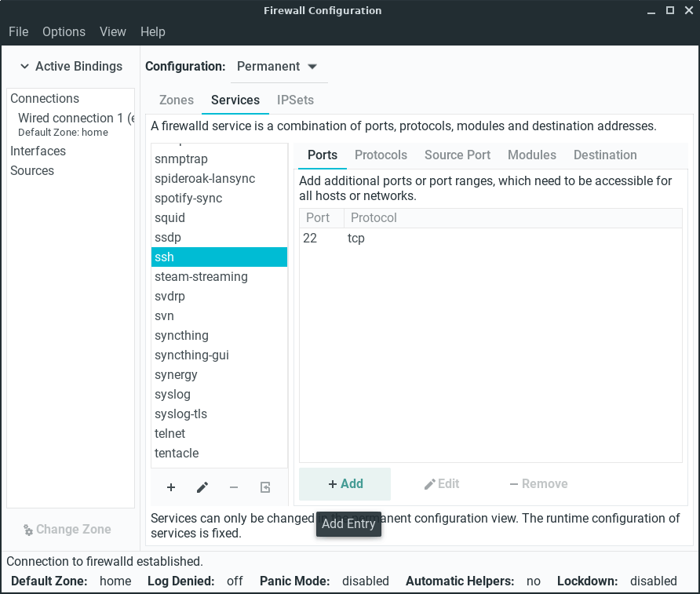This screenshot has height=594, width=700.
Task: Select the Modules tab
Action: click(531, 155)
